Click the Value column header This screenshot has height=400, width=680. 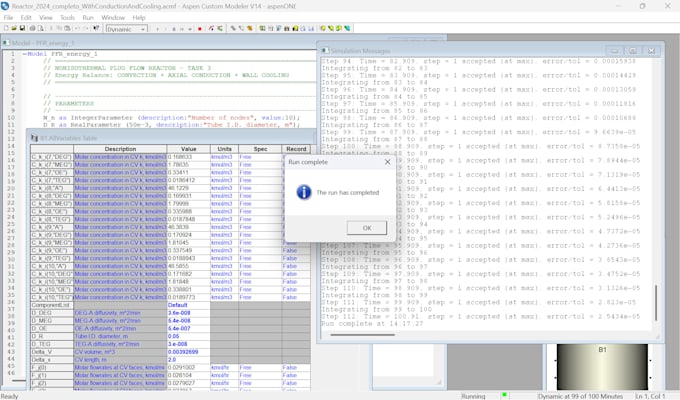189,149
